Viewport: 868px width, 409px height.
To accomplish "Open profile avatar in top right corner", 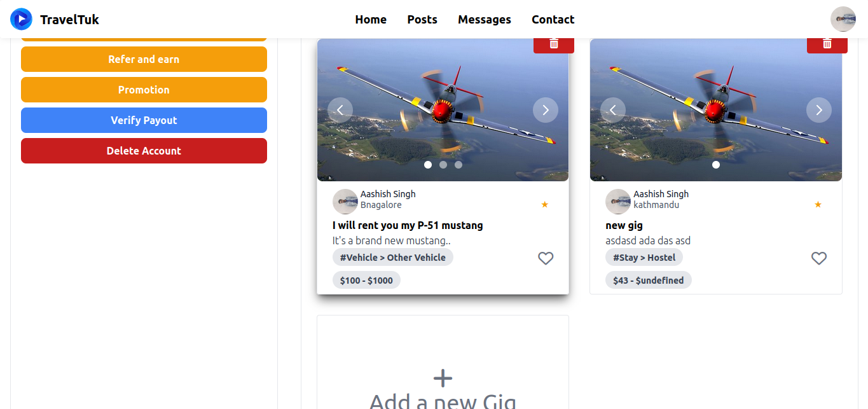I will pyautogui.click(x=843, y=19).
